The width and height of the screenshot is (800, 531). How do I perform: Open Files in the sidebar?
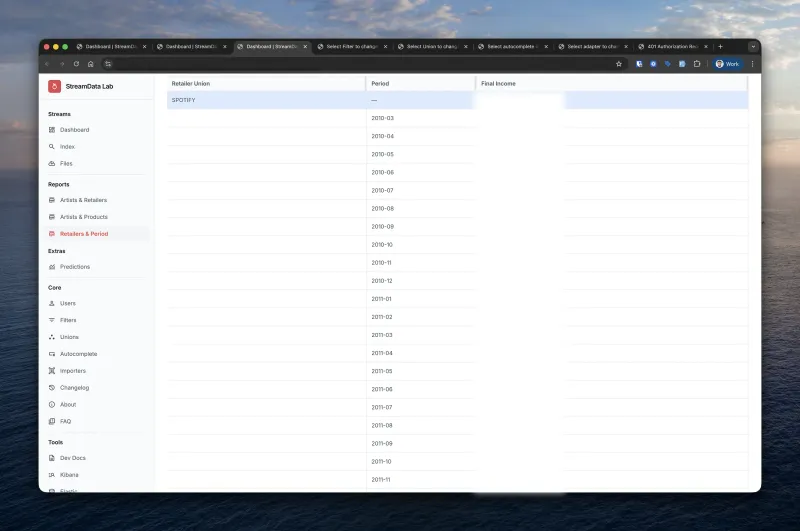click(x=66, y=163)
